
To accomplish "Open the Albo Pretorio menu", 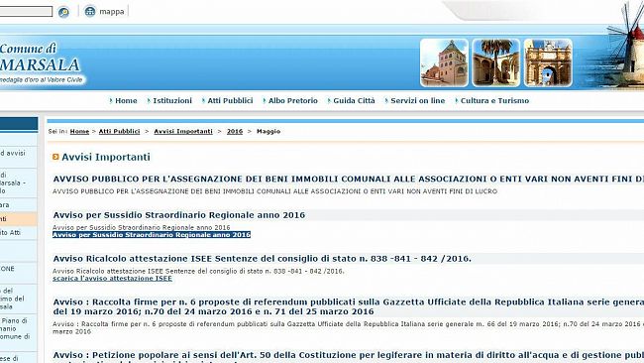I will tap(293, 101).
